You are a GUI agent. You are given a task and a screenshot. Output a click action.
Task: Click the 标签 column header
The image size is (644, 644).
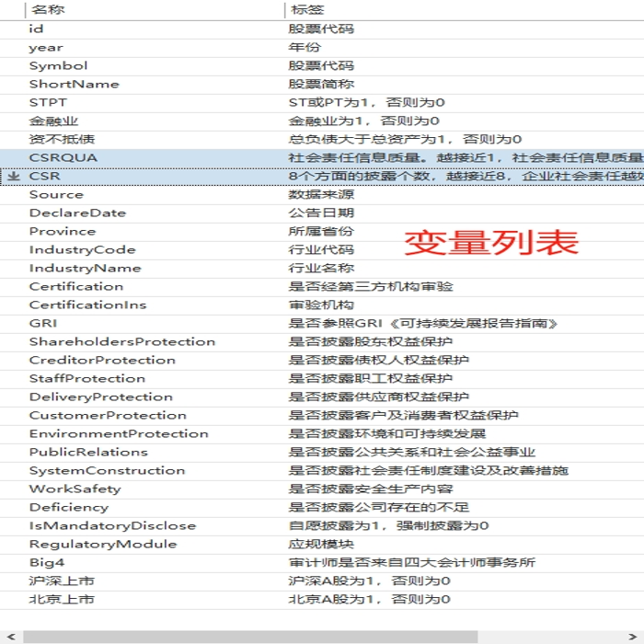coord(307,10)
